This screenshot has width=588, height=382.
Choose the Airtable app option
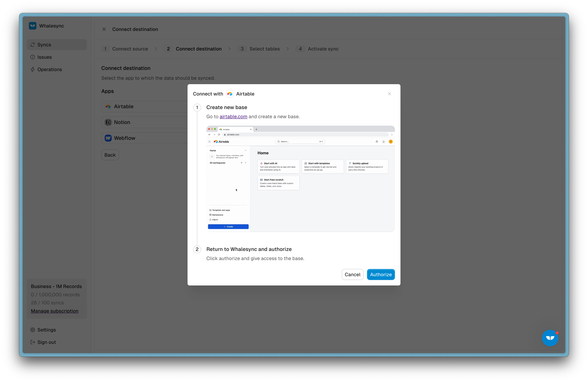tap(145, 106)
